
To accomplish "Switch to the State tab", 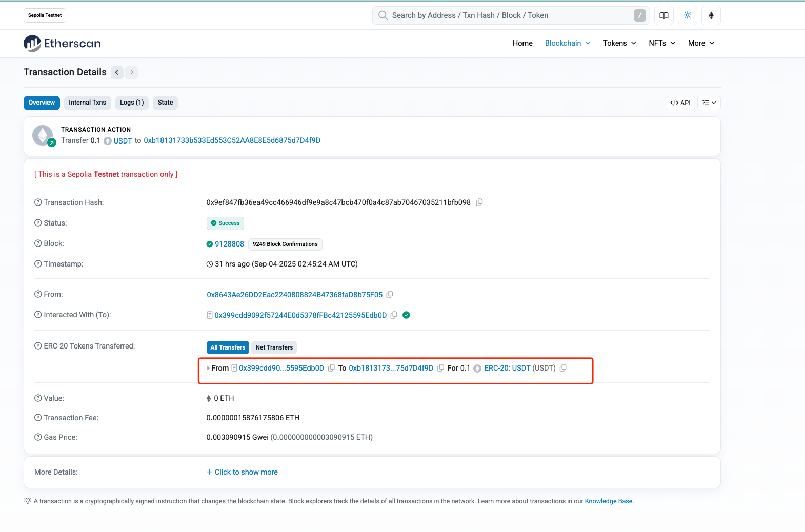I will point(165,103).
